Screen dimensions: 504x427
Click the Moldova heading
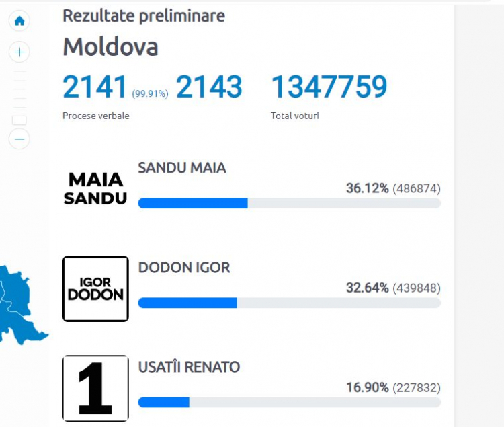pos(111,47)
